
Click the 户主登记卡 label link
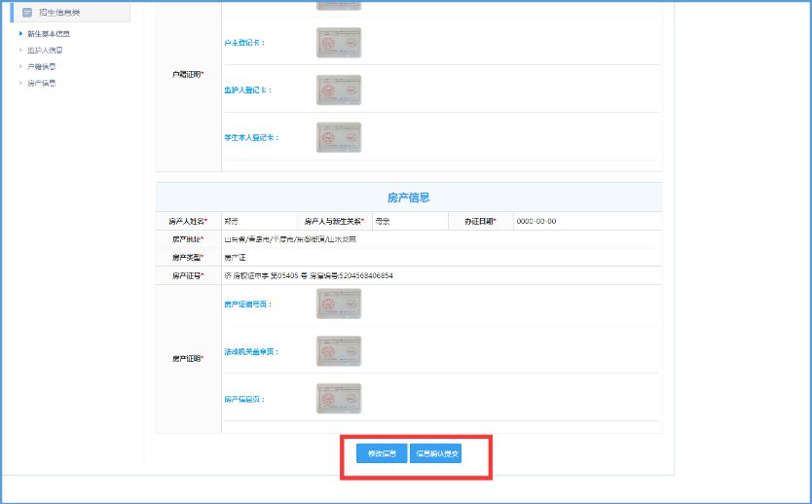pos(244,43)
